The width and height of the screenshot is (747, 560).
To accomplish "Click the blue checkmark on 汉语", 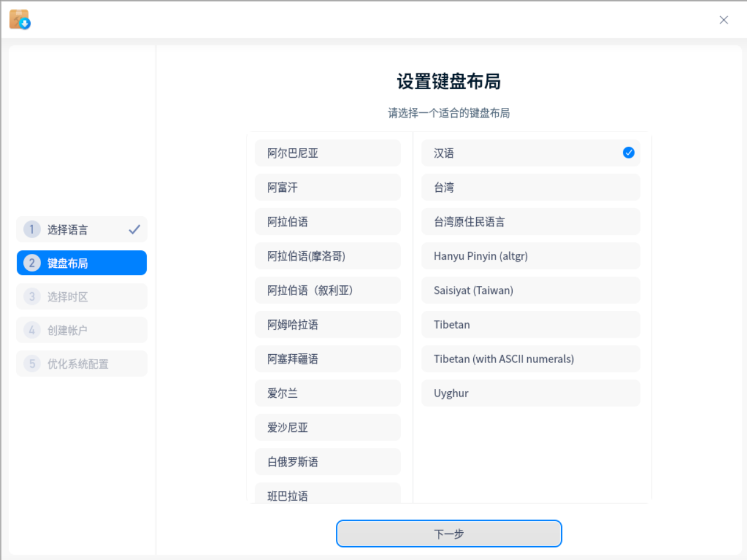I will [628, 152].
